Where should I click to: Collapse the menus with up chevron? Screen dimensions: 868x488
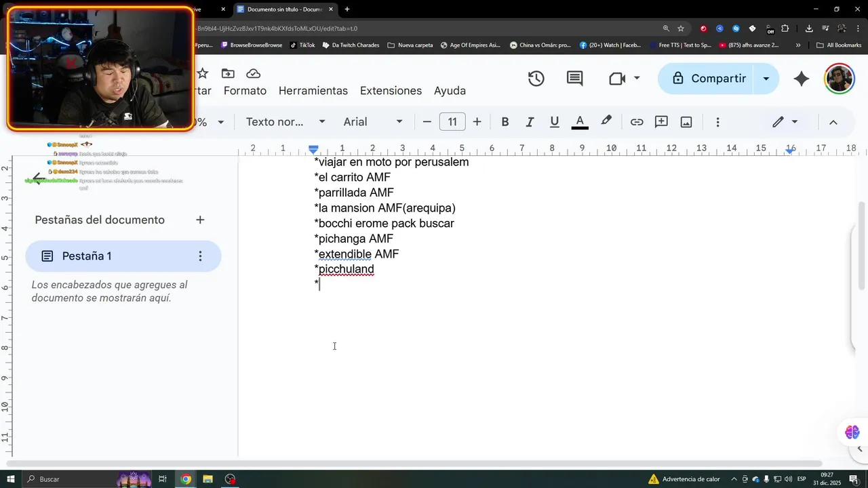pyautogui.click(x=833, y=122)
